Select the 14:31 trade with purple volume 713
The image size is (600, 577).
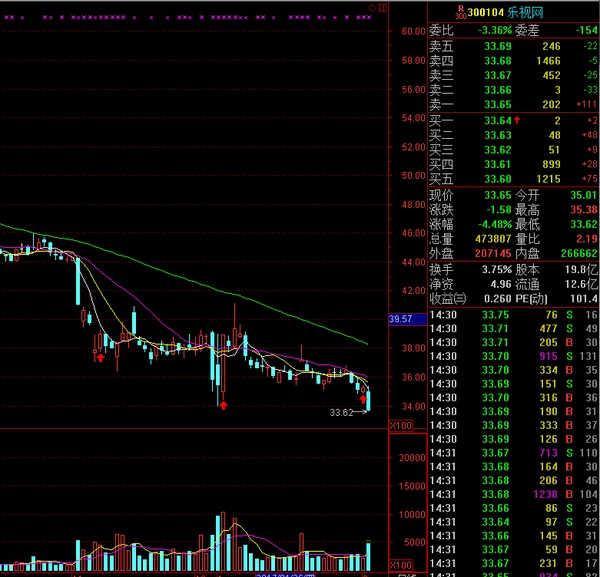pos(513,453)
